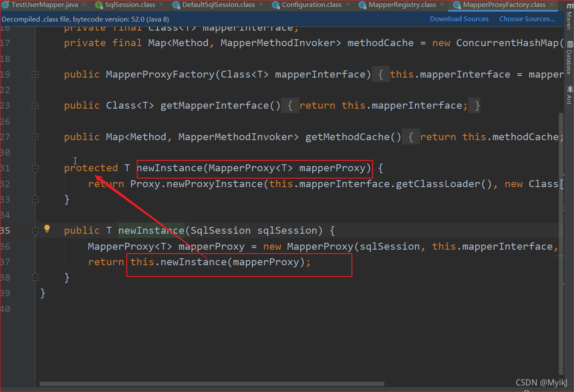Click 'ConcurrentHashMap' in the field initializer
The height and width of the screenshot is (392, 574).
pos(507,43)
